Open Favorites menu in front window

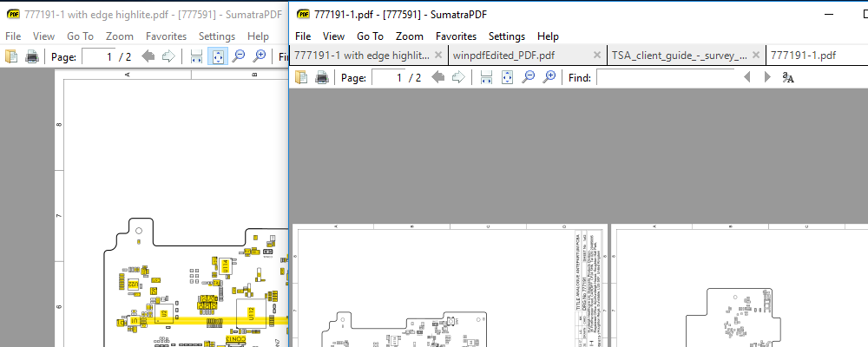pos(457,36)
